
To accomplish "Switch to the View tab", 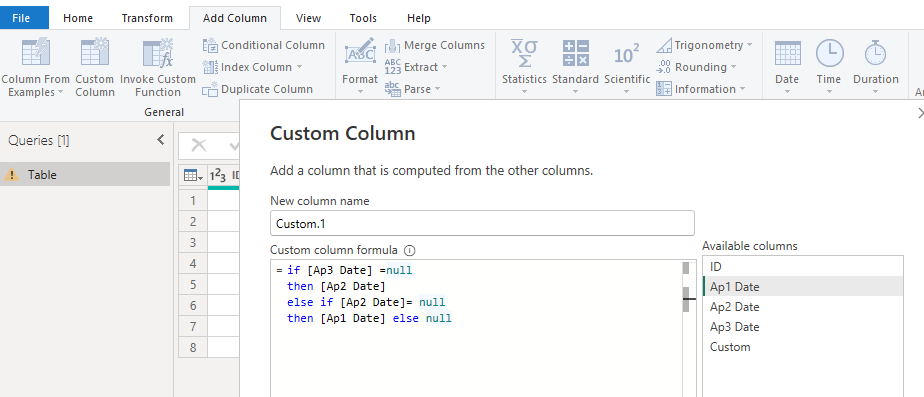I will pyautogui.click(x=308, y=18).
